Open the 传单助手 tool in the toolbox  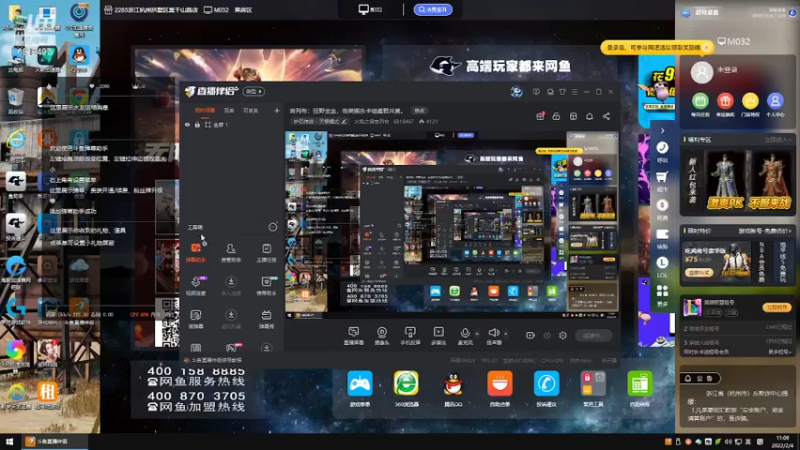pos(266,286)
